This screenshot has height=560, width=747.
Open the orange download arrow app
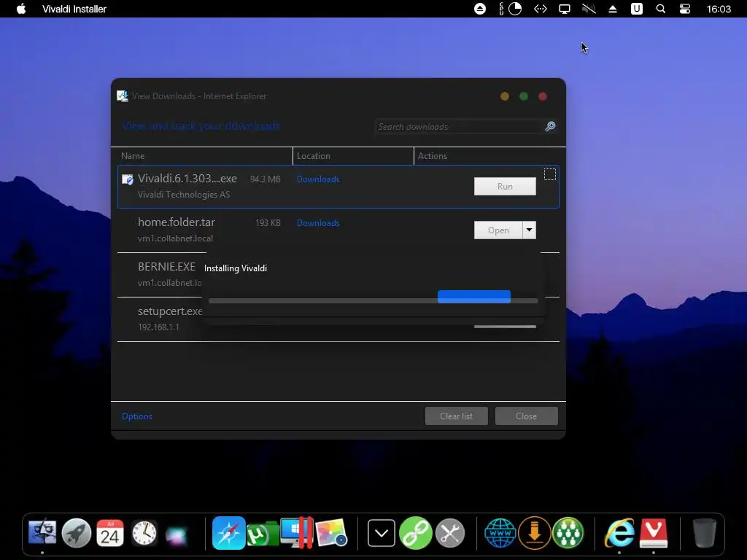click(534, 533)
